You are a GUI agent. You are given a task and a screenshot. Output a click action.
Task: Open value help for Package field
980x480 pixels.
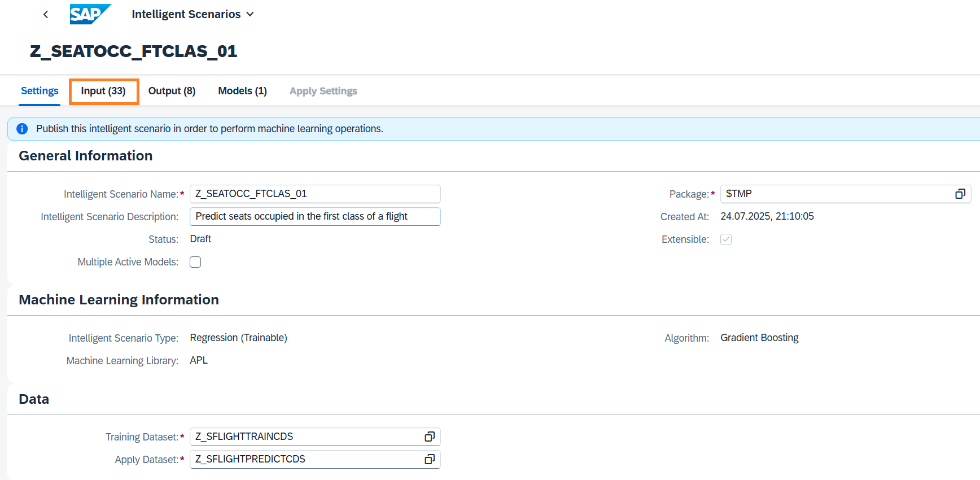click(x=960, y=194)
